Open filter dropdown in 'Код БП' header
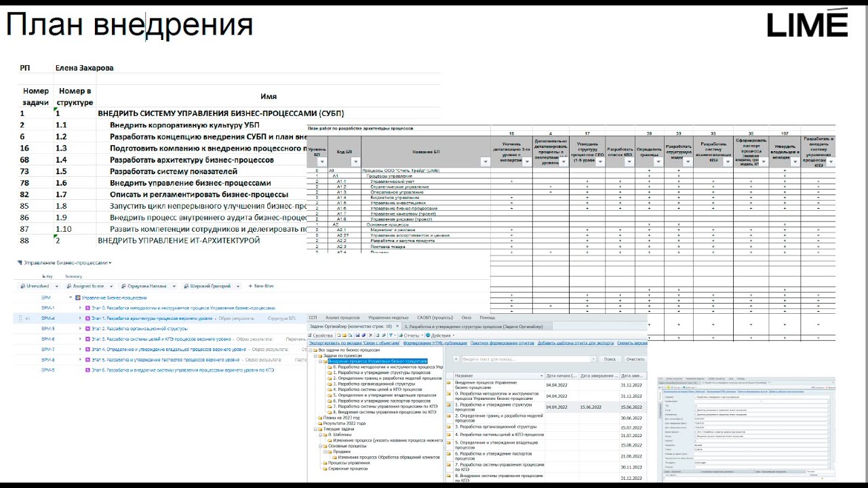Screen dimensions: 868x488 356,162
